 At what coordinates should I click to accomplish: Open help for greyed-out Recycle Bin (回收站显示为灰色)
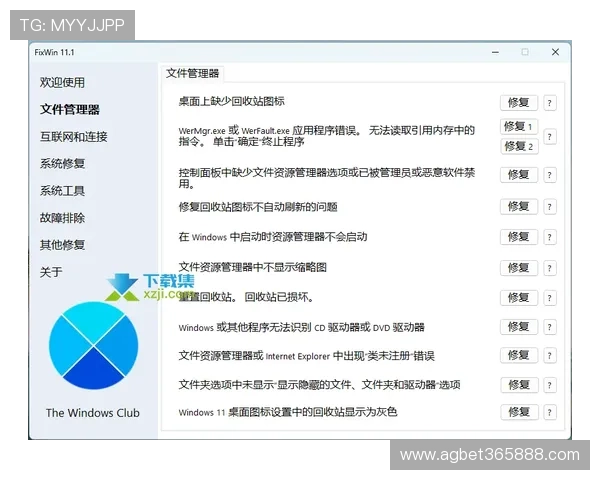pos(549,412)
